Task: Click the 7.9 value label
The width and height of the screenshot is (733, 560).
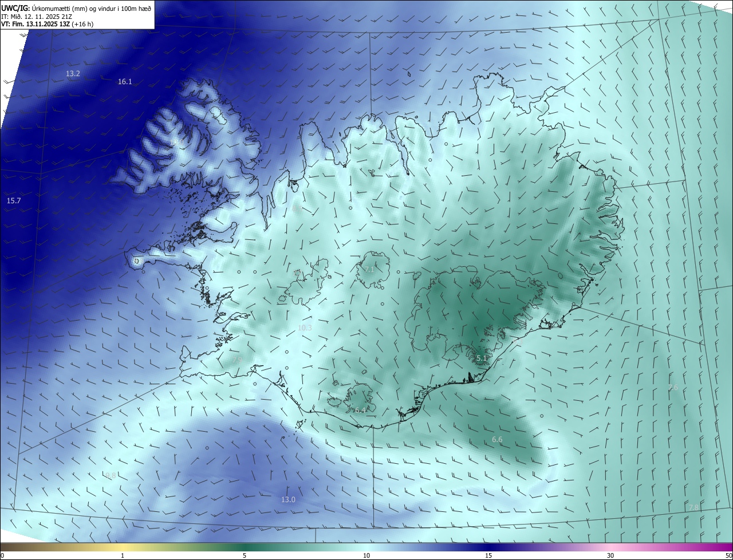Action: click(238, 359)
